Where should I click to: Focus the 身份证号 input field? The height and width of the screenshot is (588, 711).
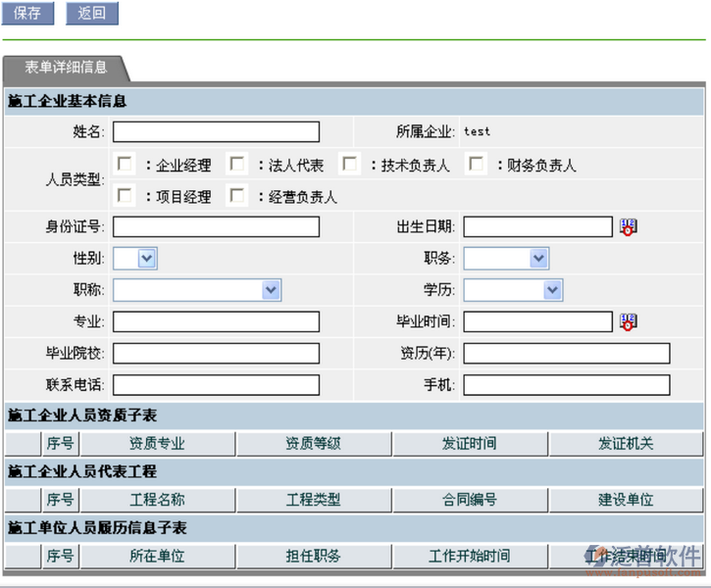[216, 227]
